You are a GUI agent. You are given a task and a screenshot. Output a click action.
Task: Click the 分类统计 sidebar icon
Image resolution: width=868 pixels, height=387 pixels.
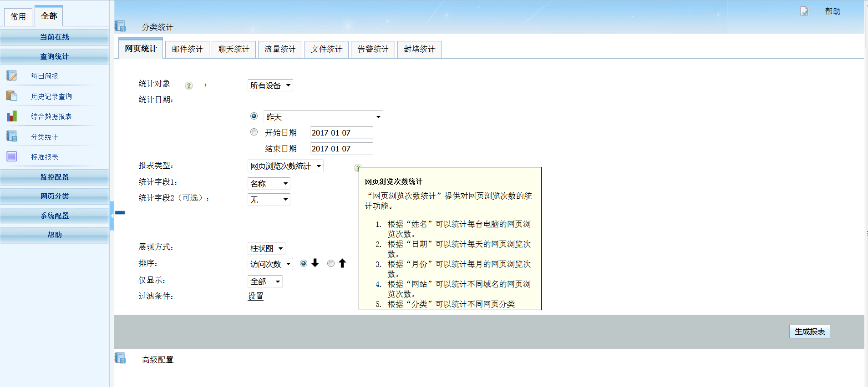tap(12, 136)
